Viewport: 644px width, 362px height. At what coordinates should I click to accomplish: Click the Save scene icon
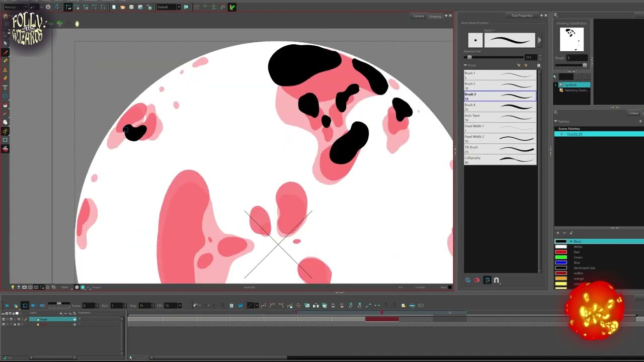(131, 7)
